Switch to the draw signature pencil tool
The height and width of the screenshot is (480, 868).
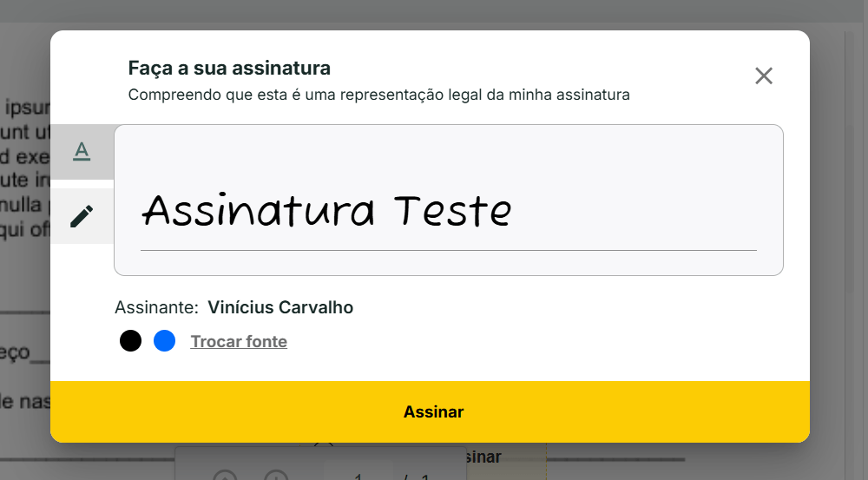tap(82, 215)
